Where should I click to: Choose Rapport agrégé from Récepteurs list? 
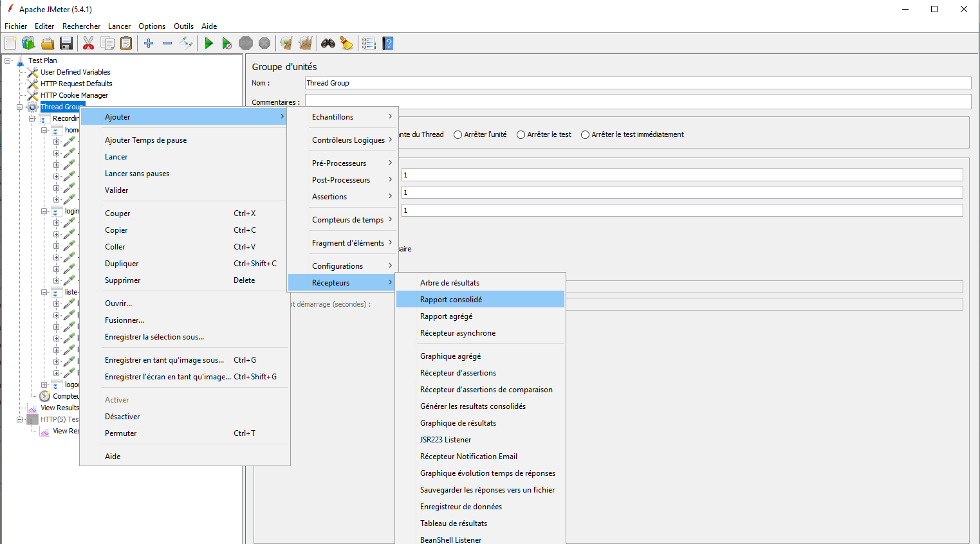[480, 316]
